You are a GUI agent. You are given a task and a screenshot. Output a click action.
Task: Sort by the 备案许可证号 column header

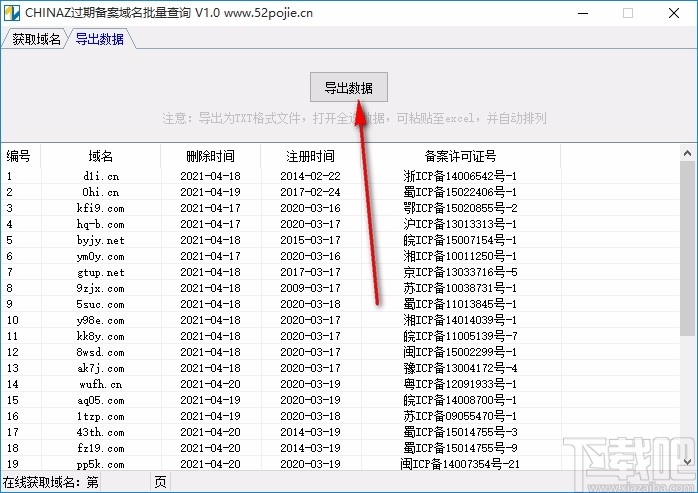[460, 156]
